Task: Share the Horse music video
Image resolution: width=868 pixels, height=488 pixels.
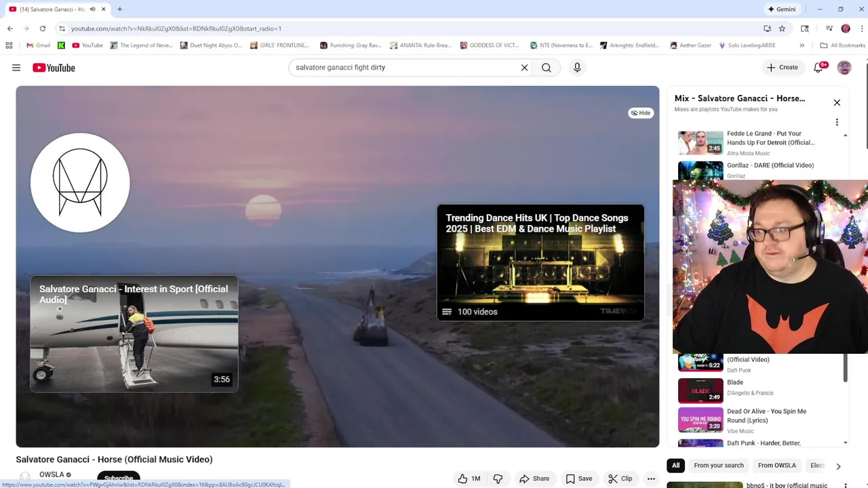Action: (534, 479)
